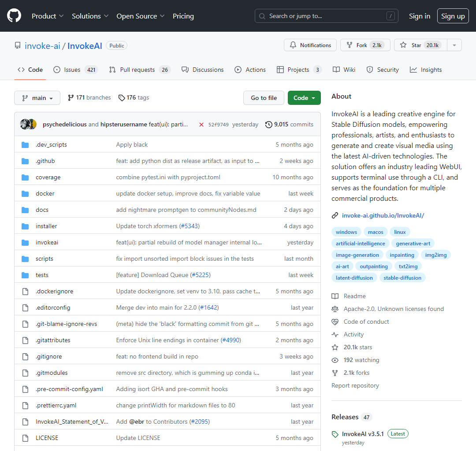Screen dimensions: 476x451
Task: Click the .dockerignore file icon
Action: coord(25,292)
